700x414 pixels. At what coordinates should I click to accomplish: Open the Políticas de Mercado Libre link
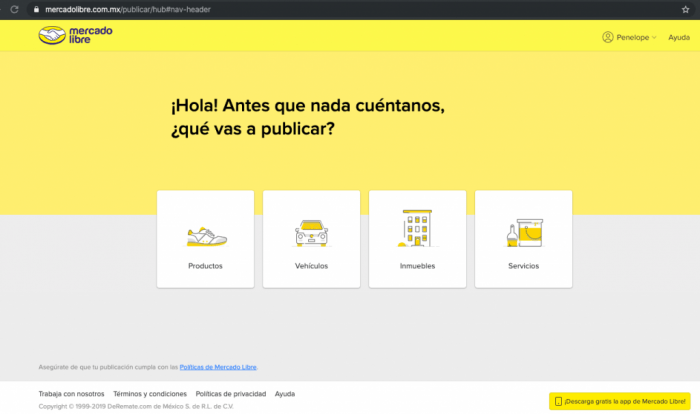click(x=218, y=367)
